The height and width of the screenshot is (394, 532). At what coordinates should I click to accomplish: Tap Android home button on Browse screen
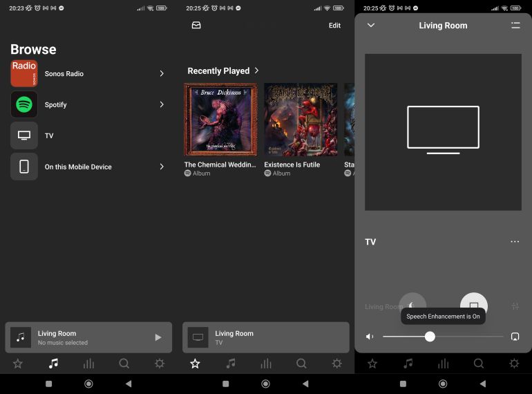click(88, 384)
